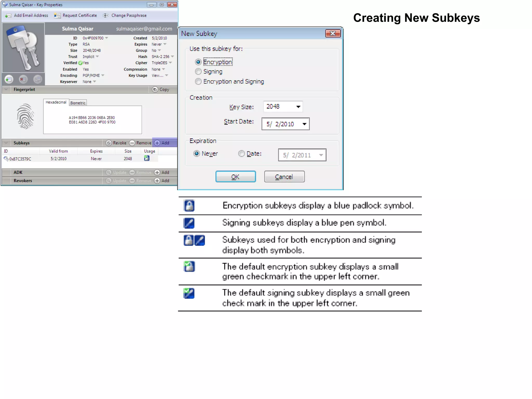Click the default encryption padlock with green checkmark
The image size is (532, 399).
point(189,266)
